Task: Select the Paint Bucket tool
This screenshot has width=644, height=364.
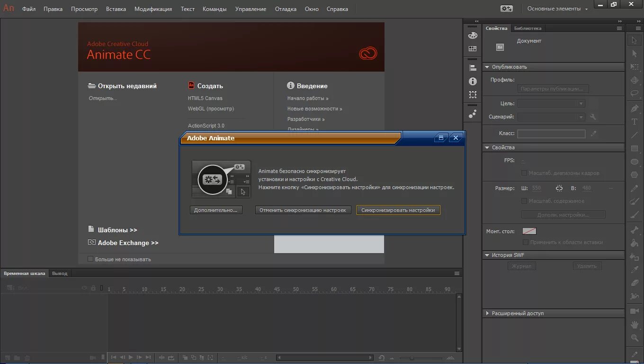Action: coord(635,243)
